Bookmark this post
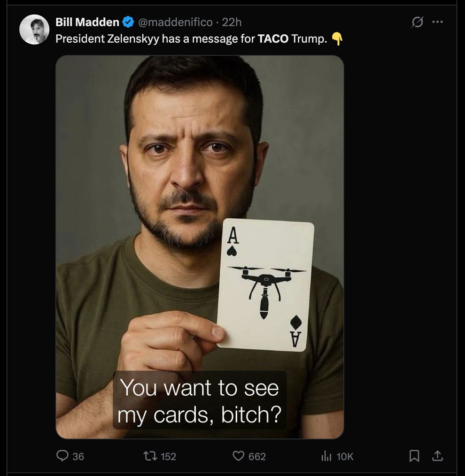This screenshot has width=465, height=476. tap(414, 456)
